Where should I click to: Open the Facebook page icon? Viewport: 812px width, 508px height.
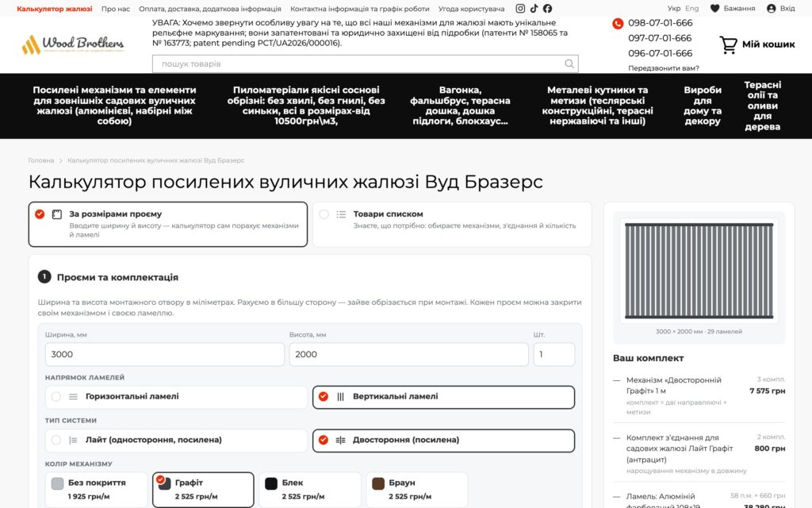coord(547,8)
